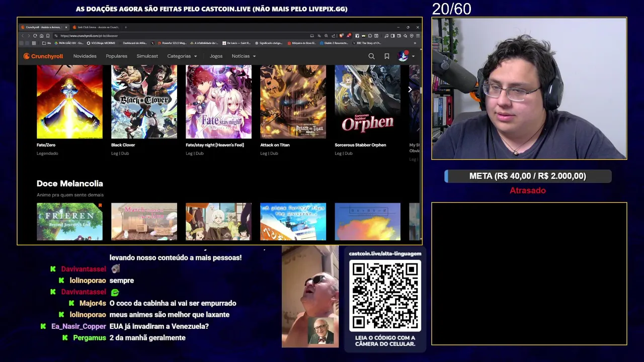Open a new browser tab with plus
This screenshot has height=362, width=644.
[x=126, y=27]
